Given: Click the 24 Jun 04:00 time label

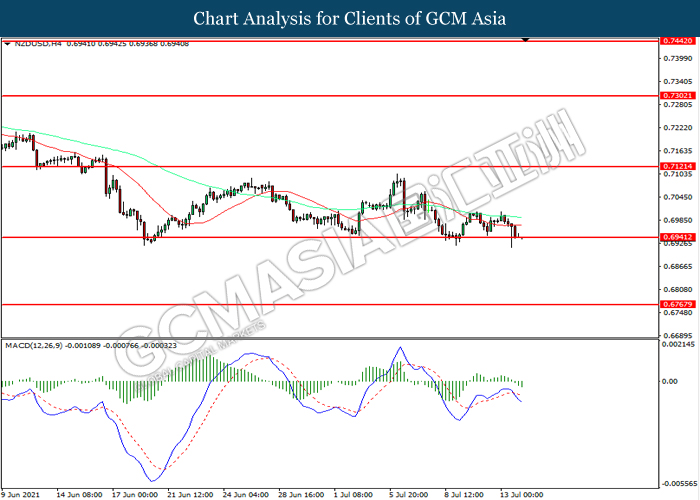Looking at the screenshot, I should [246, 495].
